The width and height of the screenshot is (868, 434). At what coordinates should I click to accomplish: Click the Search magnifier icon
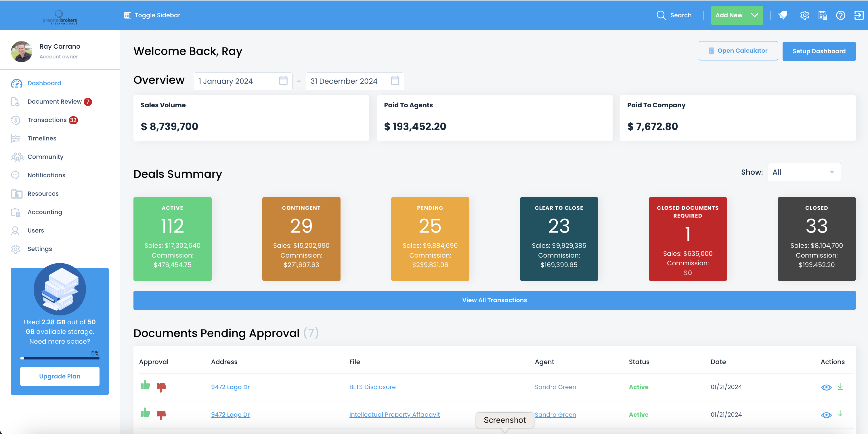661,15
